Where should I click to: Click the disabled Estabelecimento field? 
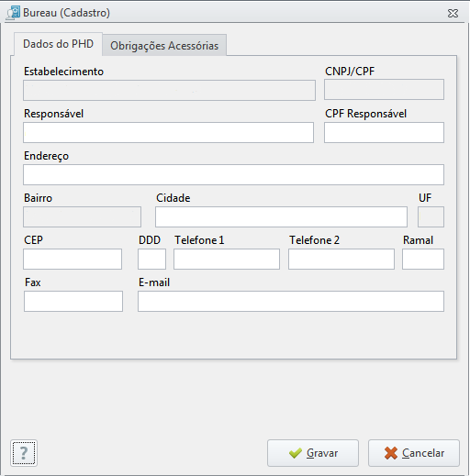click(169, 90)
